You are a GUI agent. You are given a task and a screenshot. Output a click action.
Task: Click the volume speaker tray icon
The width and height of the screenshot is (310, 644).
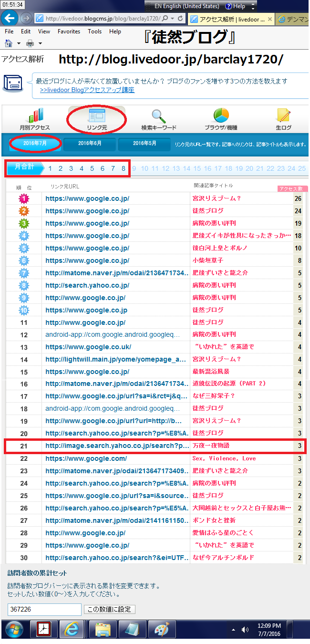pyautogui.click(x=245, y=630)
